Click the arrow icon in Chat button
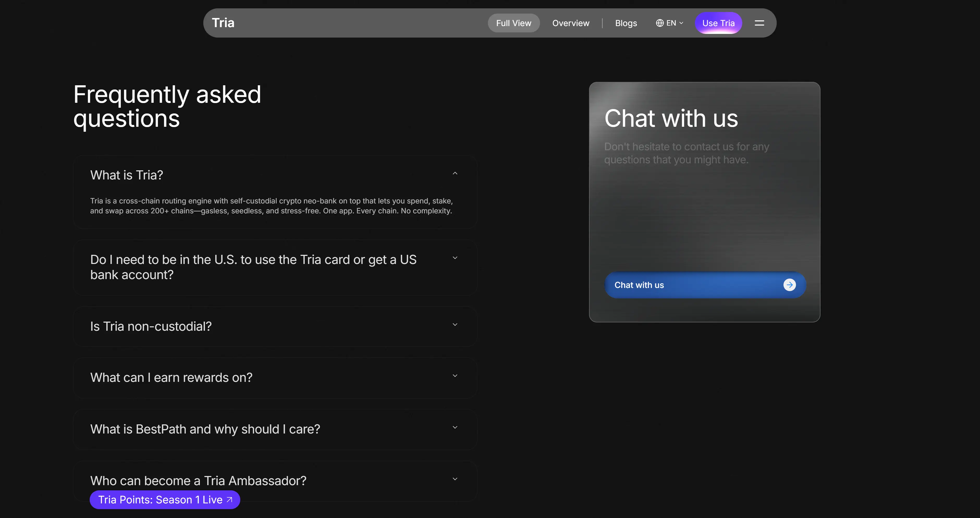980x518 pixels. pos(789,285)
